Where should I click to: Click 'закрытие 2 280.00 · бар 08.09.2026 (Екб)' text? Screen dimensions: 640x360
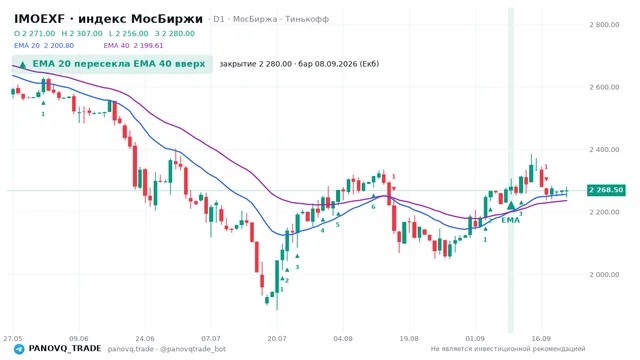pyautogui.click(x=299, y=64)
